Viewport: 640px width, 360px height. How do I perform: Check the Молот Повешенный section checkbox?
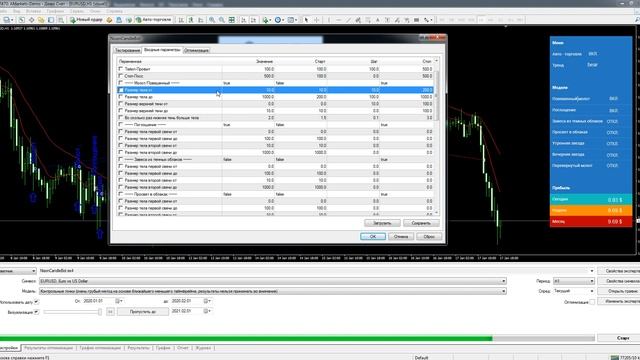point(120,82)
